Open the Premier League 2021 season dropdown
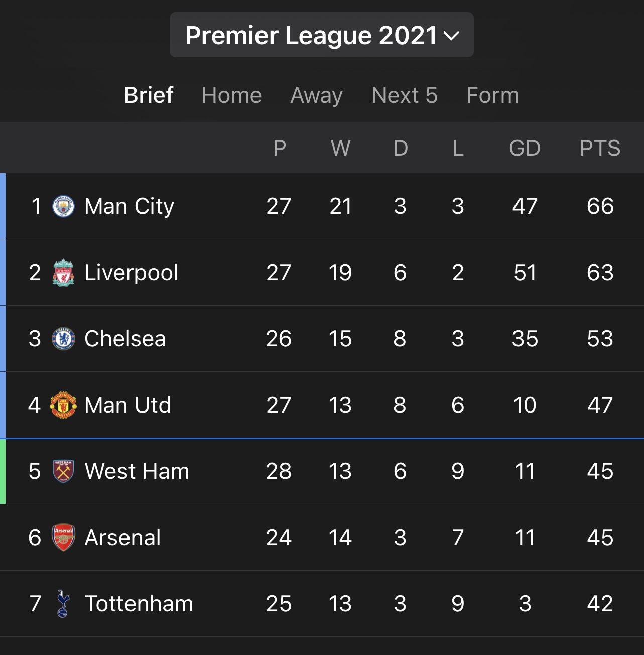The height and width of the screenshot is (655, 644). click(321, 35)
